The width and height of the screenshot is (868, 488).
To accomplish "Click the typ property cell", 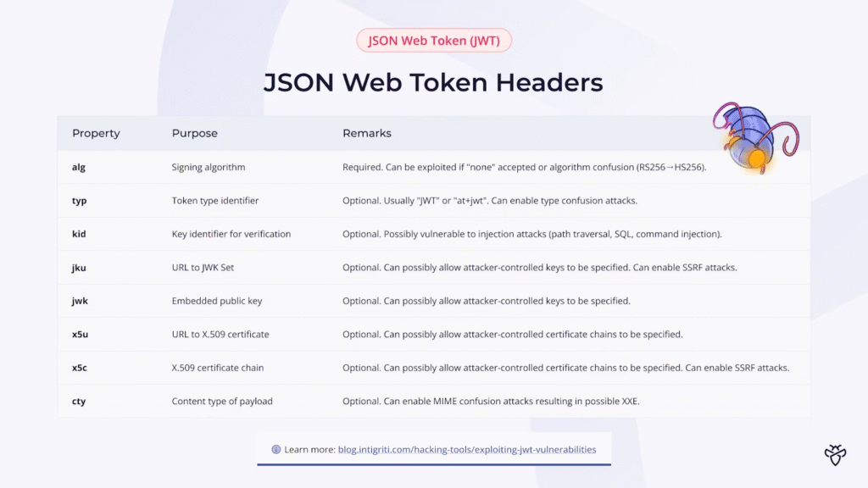I will (x=79, y=201).
